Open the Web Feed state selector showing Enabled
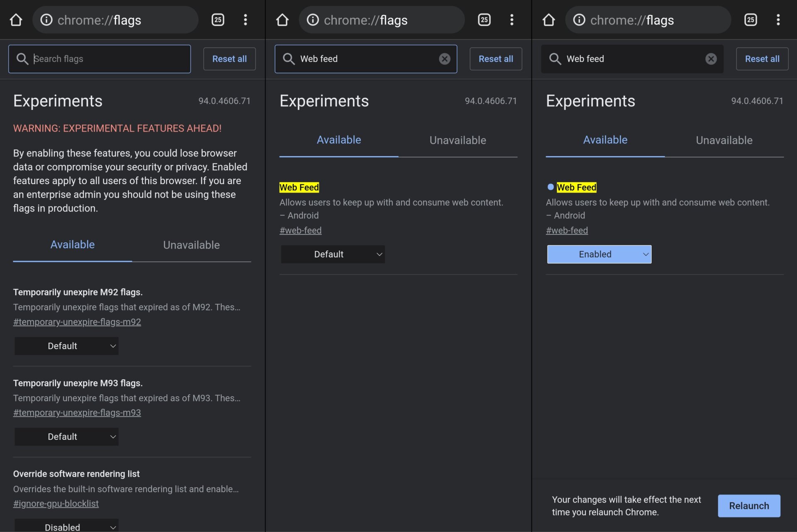797x532 pixels. point(599,254)
